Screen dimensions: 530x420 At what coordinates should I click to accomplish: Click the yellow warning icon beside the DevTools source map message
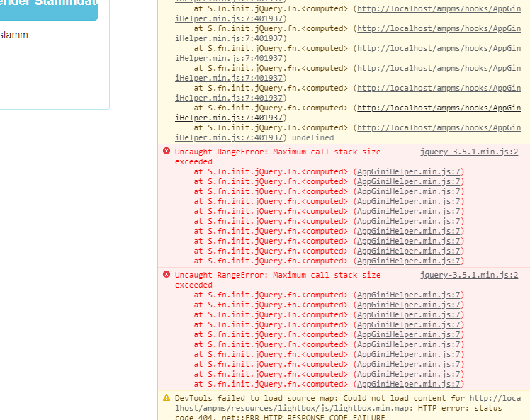(167, 398)
